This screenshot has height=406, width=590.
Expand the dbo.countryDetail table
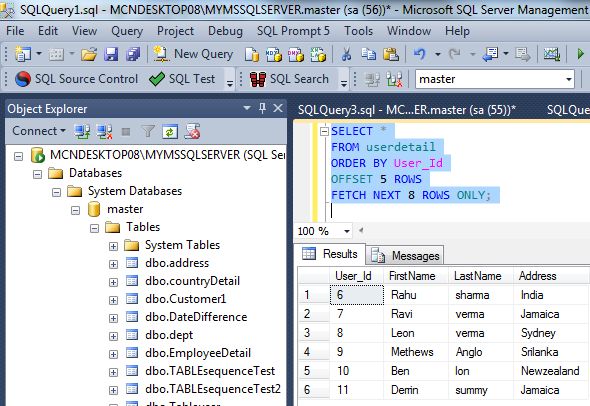coord(113,282)
